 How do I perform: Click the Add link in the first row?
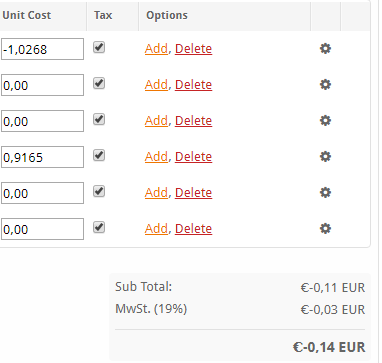click(156, 49)
